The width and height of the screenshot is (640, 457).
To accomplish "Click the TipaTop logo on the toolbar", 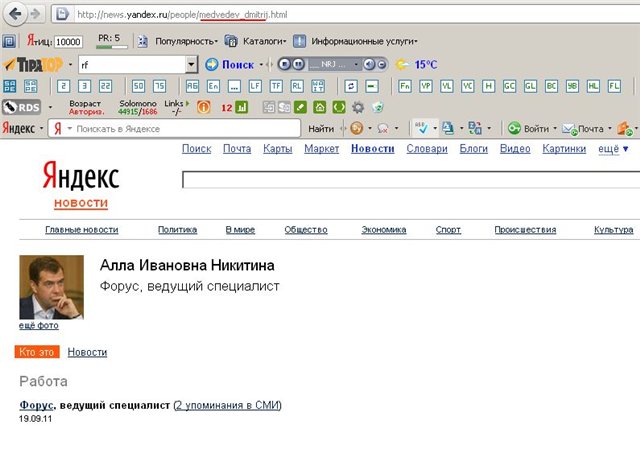I will tap(34, 64).
